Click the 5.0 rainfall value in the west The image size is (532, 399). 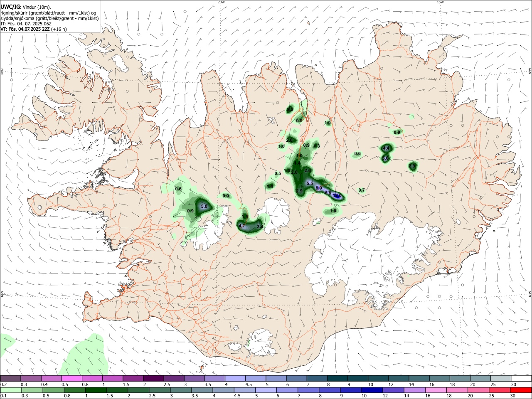point(204,206)
